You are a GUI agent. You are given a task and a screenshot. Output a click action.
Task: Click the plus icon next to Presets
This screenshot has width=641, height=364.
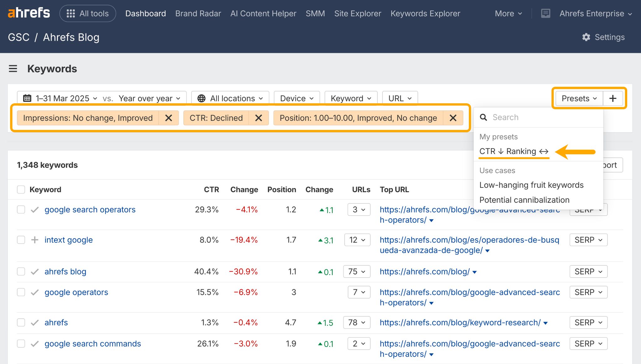(613, 98)
